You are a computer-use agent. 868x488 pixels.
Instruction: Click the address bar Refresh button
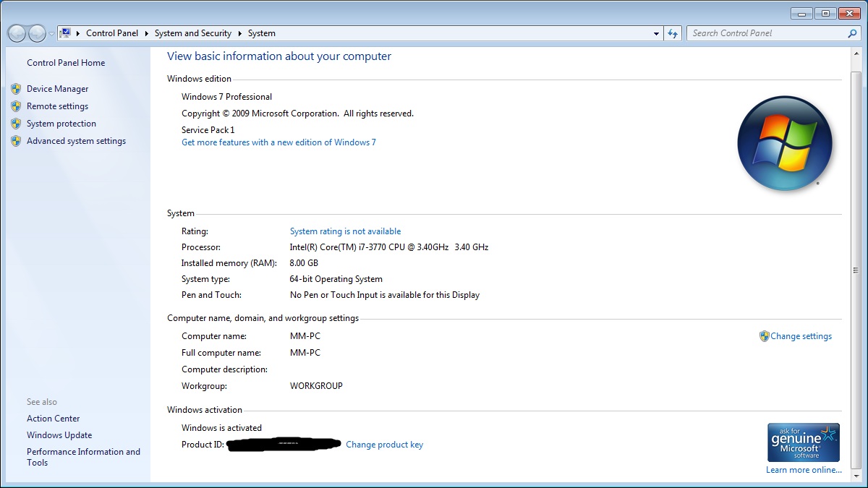(673, 33)
